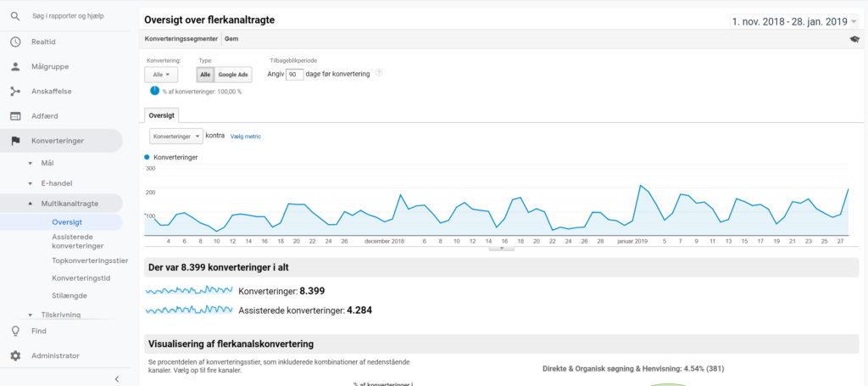Open Oversigt in sidebar

click(67, 222)
